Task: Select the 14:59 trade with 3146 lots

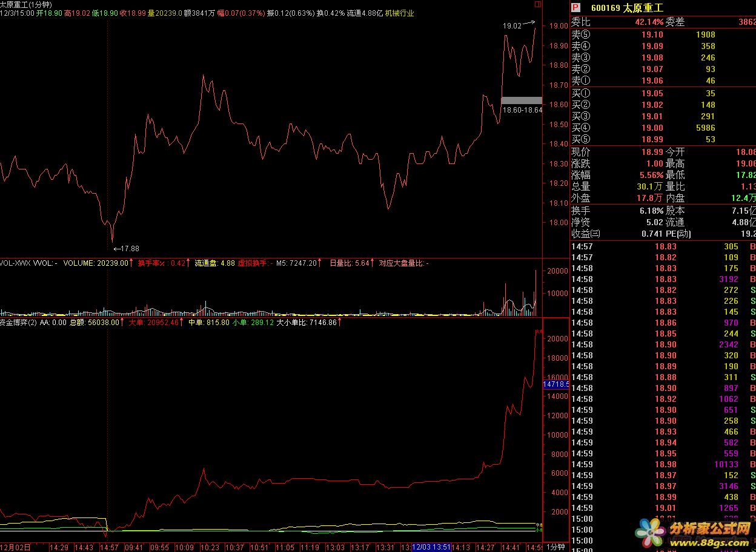Action: pos(663,486)
